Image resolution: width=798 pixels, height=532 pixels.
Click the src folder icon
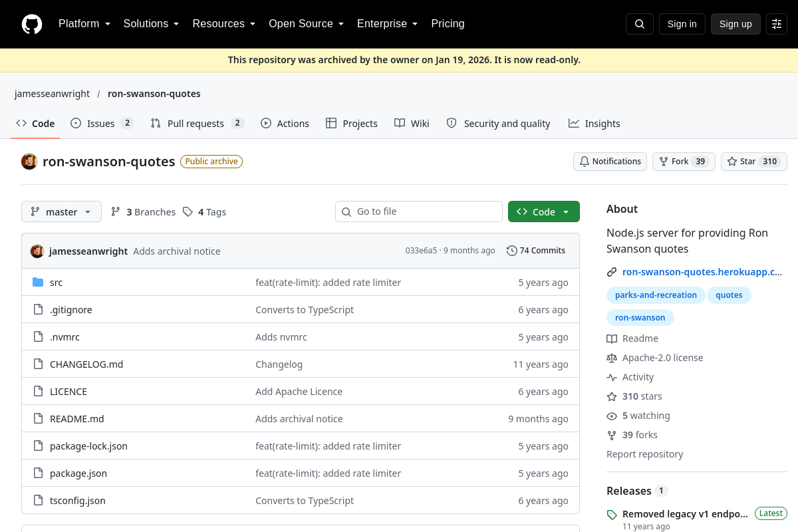point(38,283)
